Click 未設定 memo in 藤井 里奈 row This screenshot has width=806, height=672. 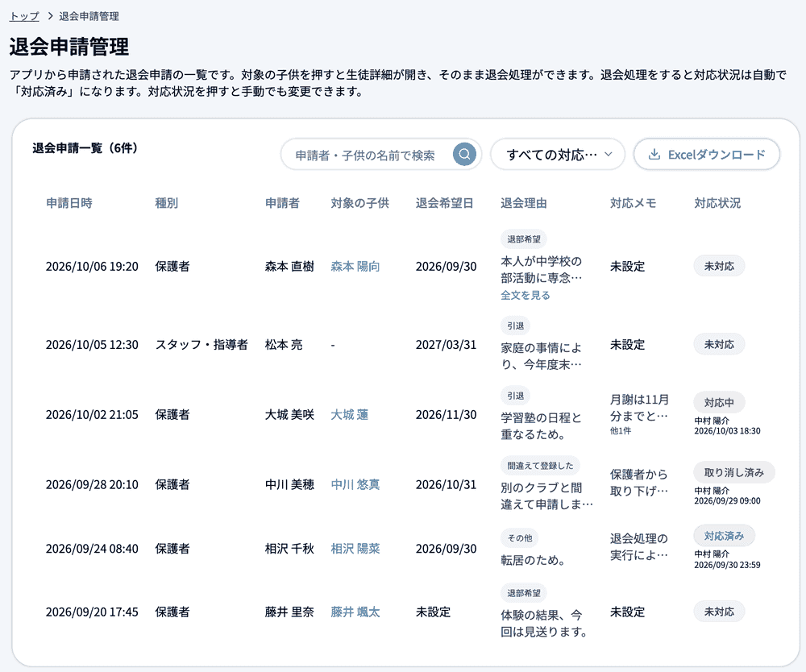627,612
